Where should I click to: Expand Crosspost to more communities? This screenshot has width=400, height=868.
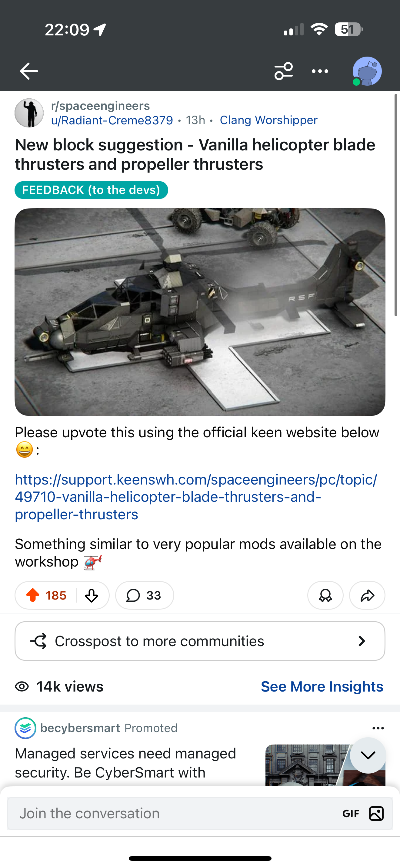(200, 641)
